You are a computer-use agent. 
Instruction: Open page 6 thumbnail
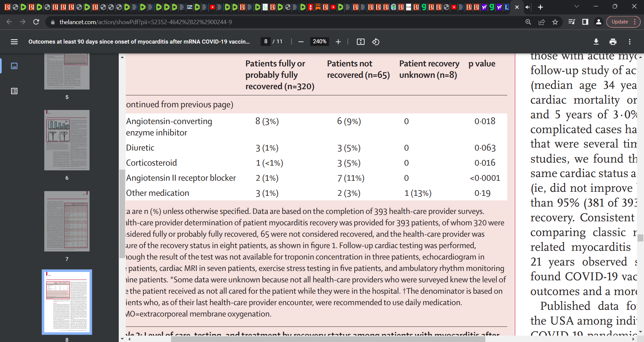click(67, 140)
